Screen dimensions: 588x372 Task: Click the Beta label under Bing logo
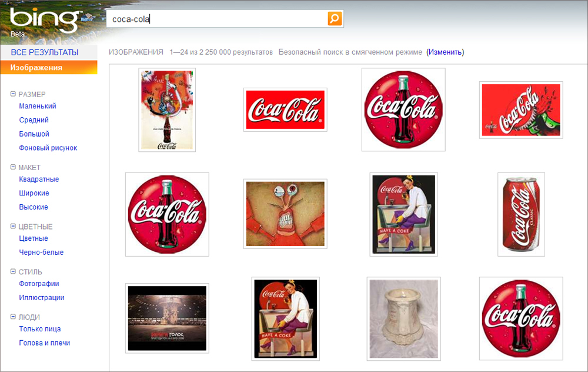click(18, 34)
